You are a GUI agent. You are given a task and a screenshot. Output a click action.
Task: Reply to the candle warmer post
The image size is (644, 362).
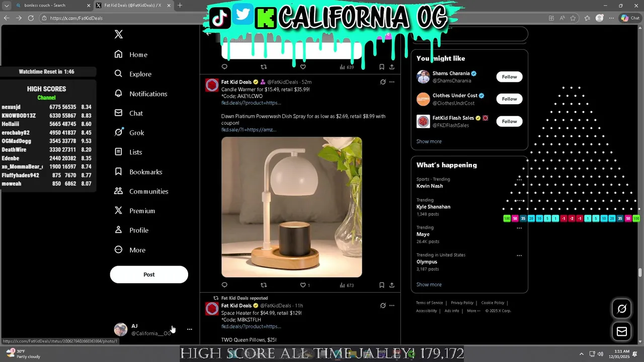[x=224, y=285]
